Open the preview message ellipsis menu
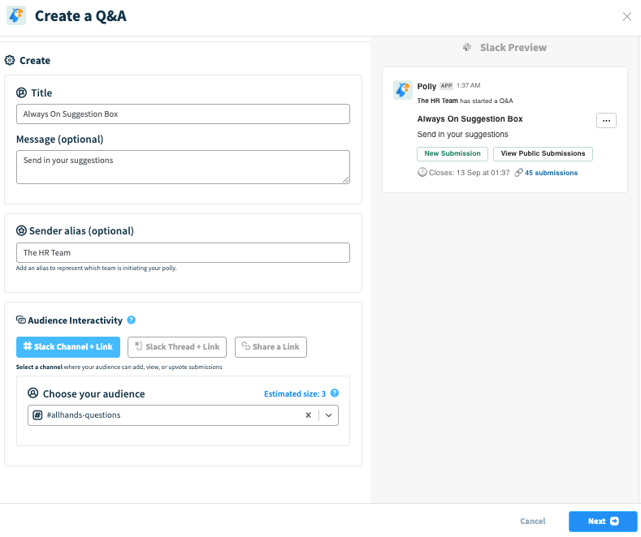The height and width of the screenshot is (537, 641). point(606,121)
